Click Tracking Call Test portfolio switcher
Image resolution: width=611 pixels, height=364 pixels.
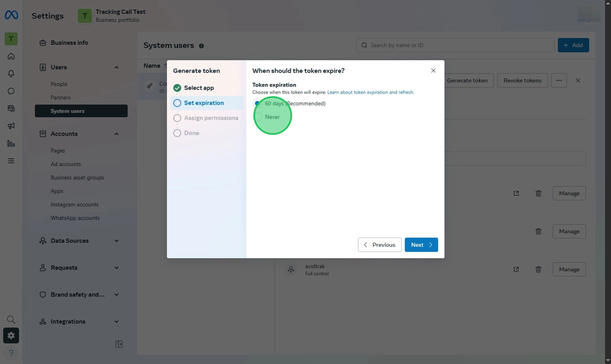pos(112,16)
